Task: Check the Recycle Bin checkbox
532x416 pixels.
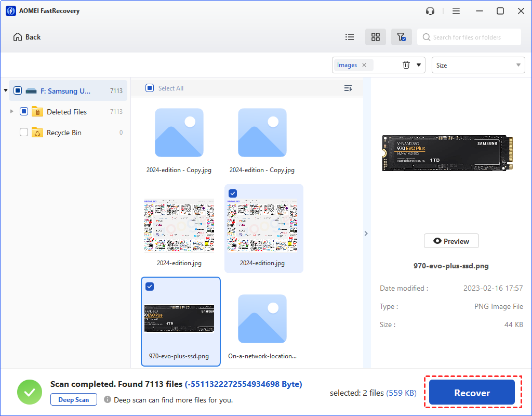Action: tap(24, 133)
